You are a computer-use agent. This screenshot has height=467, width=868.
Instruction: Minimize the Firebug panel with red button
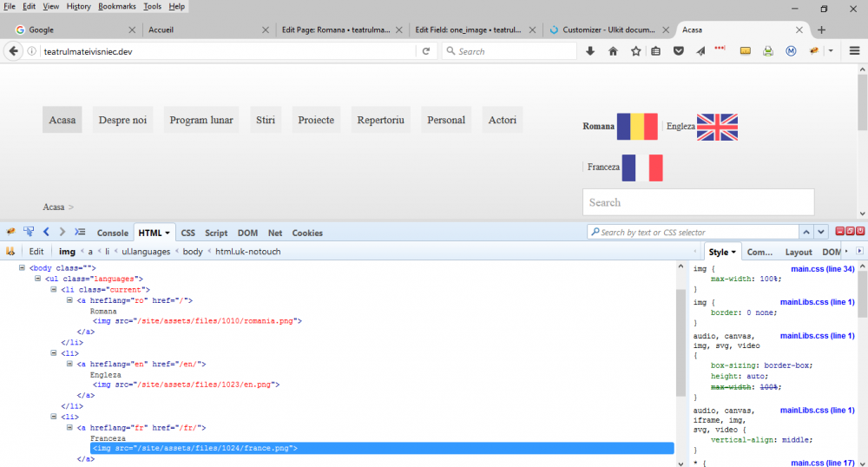point(840,231)
